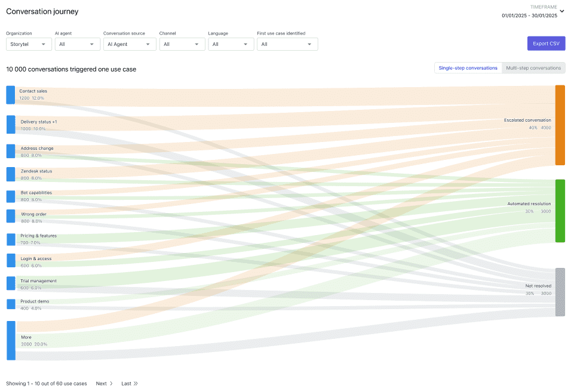Expand the Channel filter dropdown

pyautogui.click(x=182, y=44)
